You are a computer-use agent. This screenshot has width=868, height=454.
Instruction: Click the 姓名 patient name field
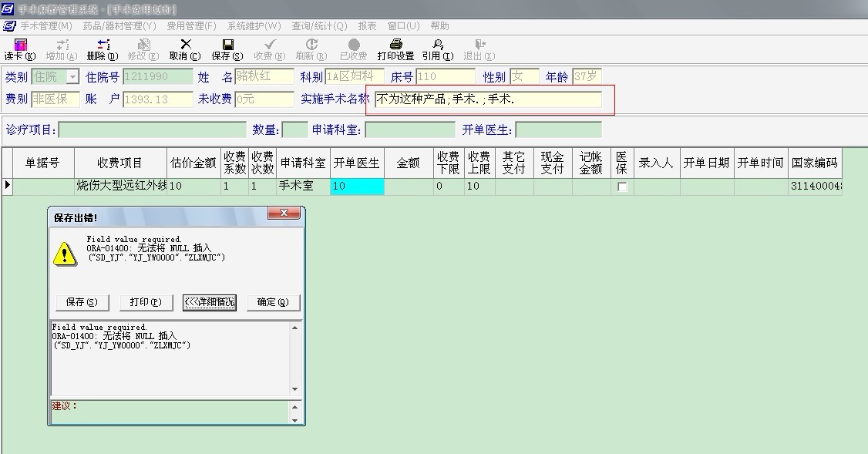point(264,76)
